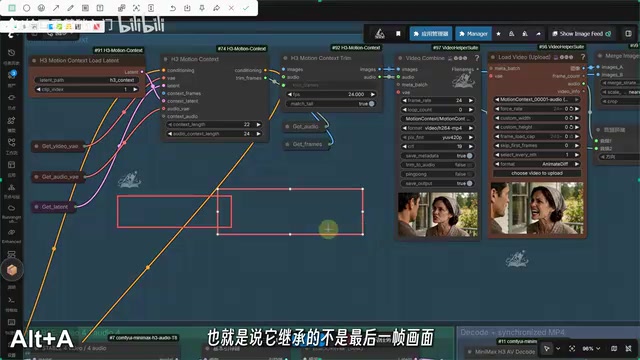
Task: Select the mosaic blur tool
Action: click(x=85, y=8)
